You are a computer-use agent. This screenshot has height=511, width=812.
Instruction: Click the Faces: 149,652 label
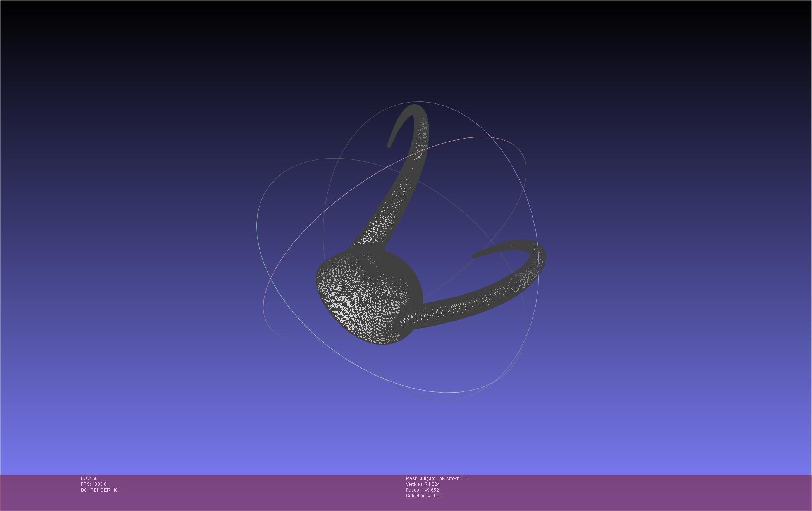pos(422,490)
